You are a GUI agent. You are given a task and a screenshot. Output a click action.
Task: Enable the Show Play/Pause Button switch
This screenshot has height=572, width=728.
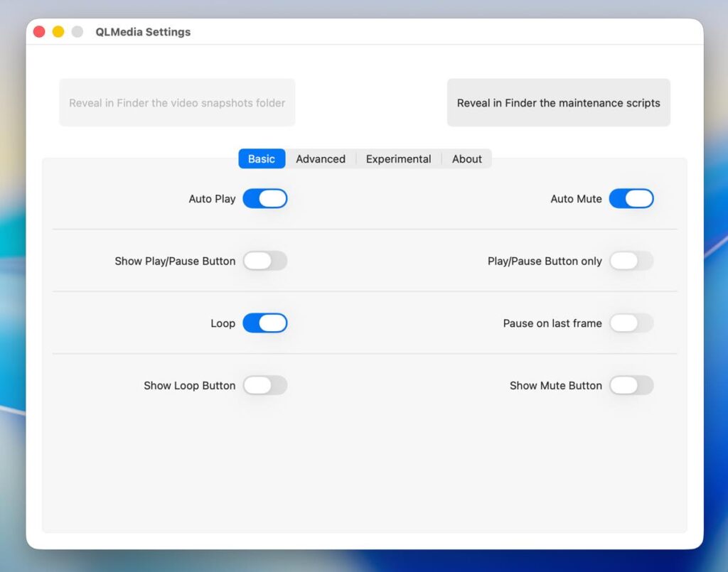coord(264,261)
